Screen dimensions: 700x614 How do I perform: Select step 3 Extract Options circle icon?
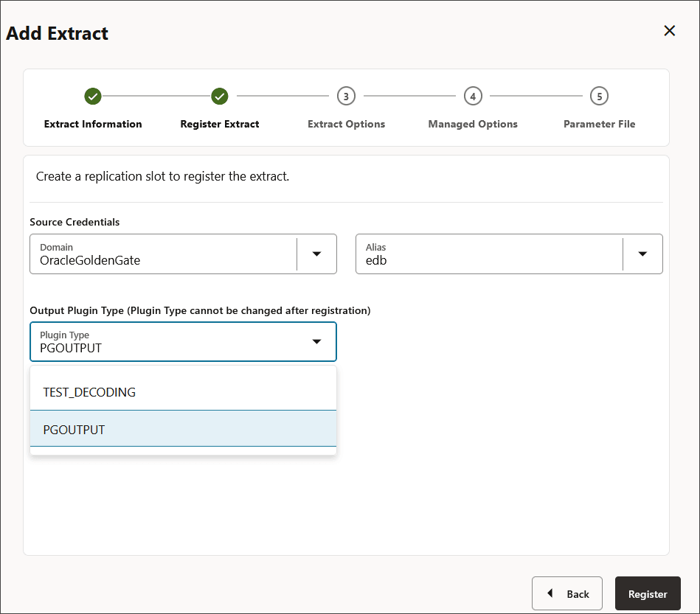pyautogui.click(x=346, y=96)
